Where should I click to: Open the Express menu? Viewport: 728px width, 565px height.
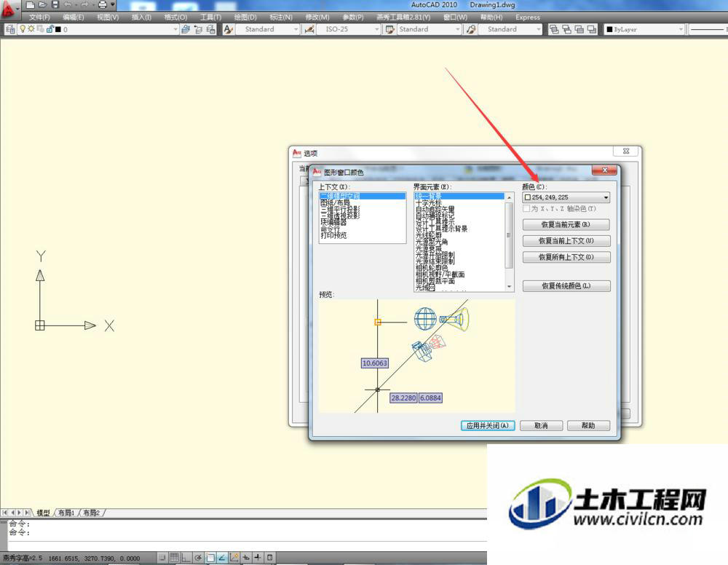(x=527, y=17)
